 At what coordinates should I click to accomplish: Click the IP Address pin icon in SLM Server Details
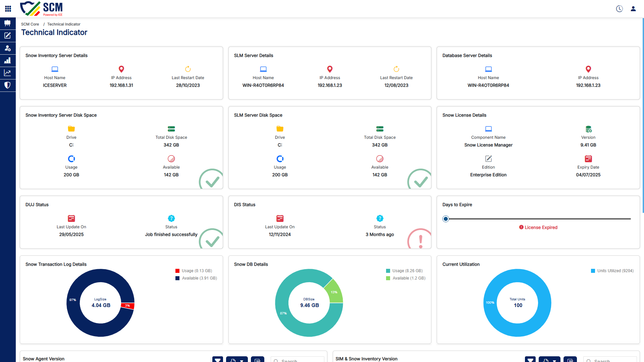click(x=330, y=69)
